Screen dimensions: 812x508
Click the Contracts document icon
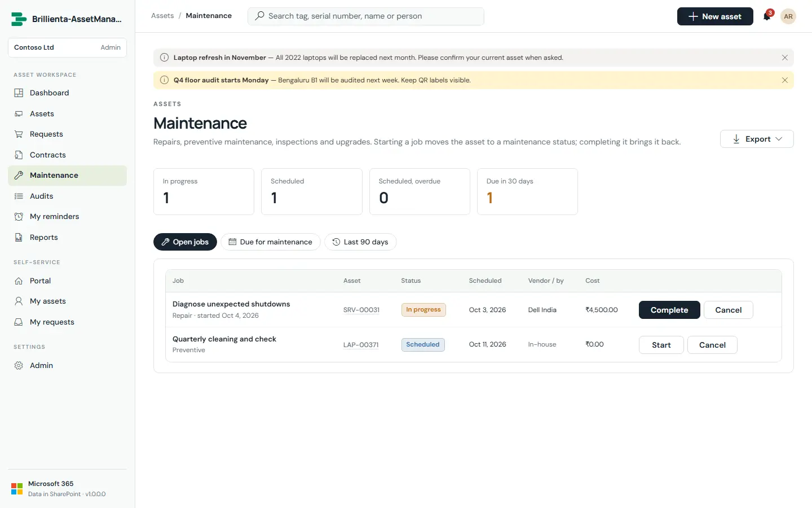tap(19, 155)
